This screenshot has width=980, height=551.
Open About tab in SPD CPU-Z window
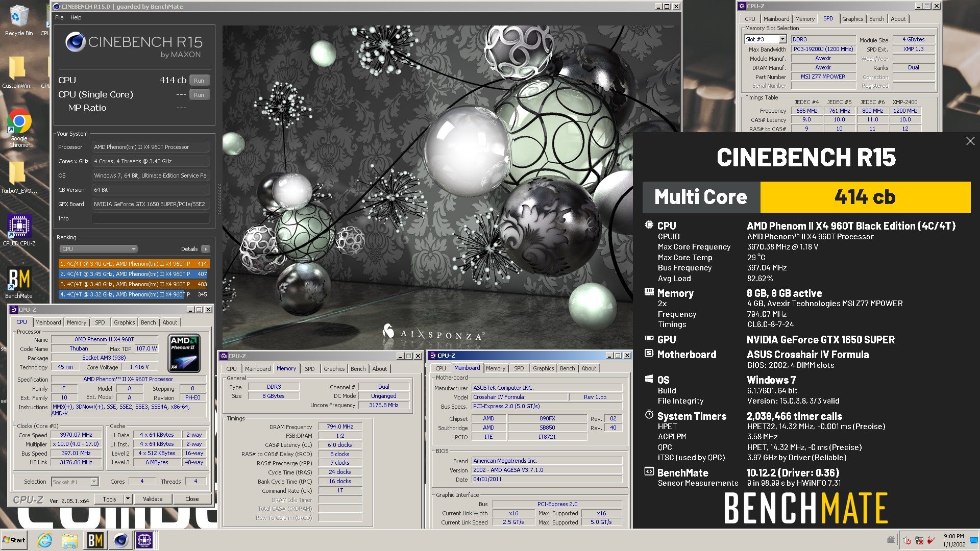[x=898, y=19]
